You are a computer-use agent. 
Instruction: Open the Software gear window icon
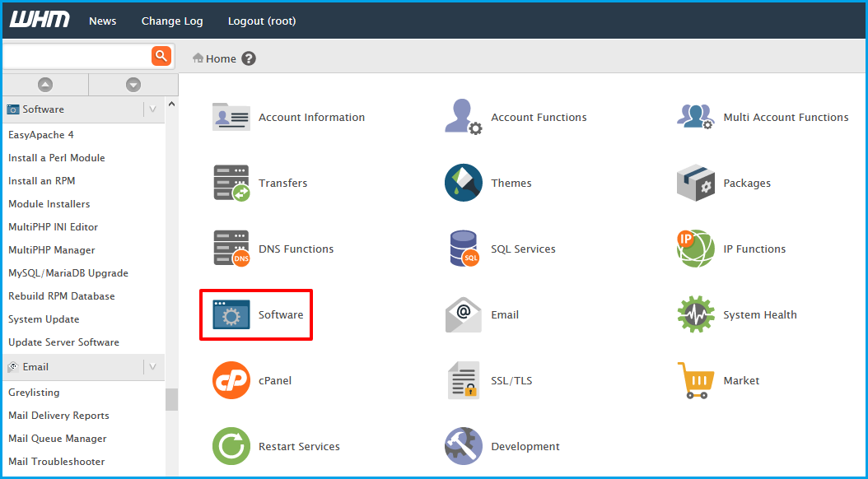click(x=231, y=315)
